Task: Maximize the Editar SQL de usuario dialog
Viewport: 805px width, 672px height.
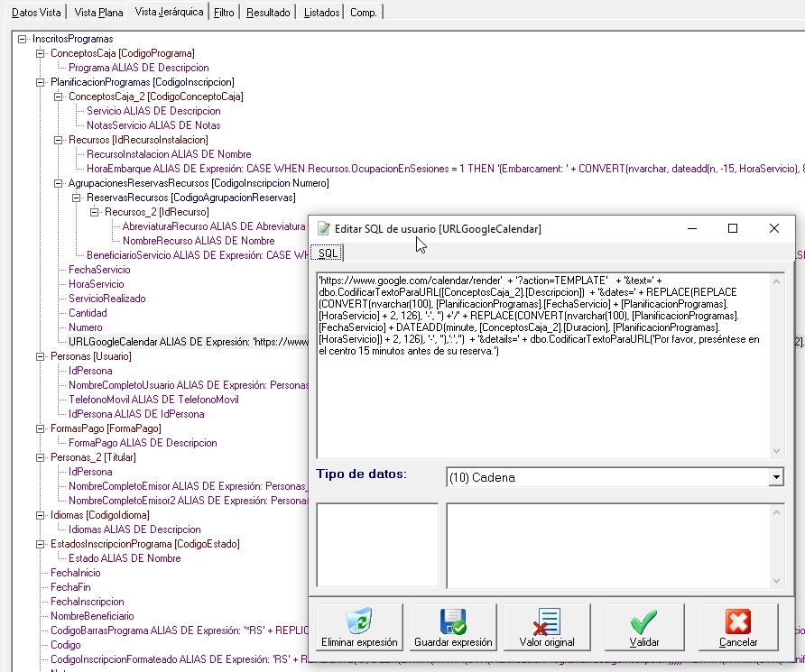Action: 733,228
